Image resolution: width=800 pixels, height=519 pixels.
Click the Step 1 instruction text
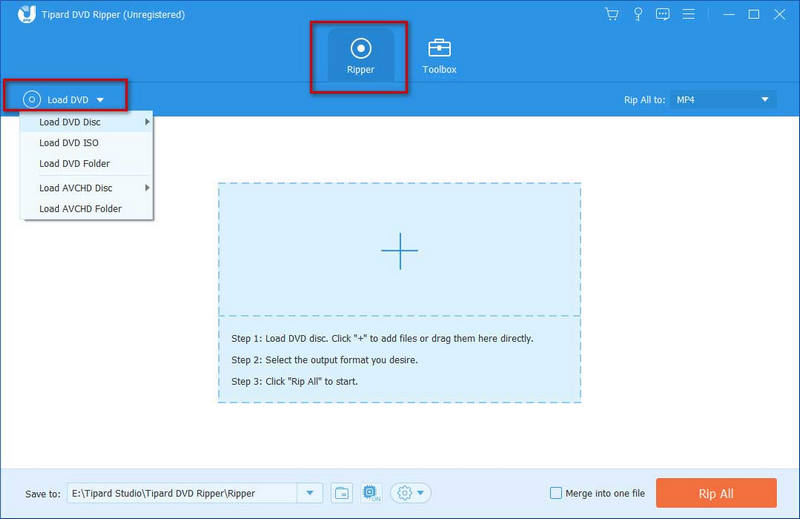382,338
